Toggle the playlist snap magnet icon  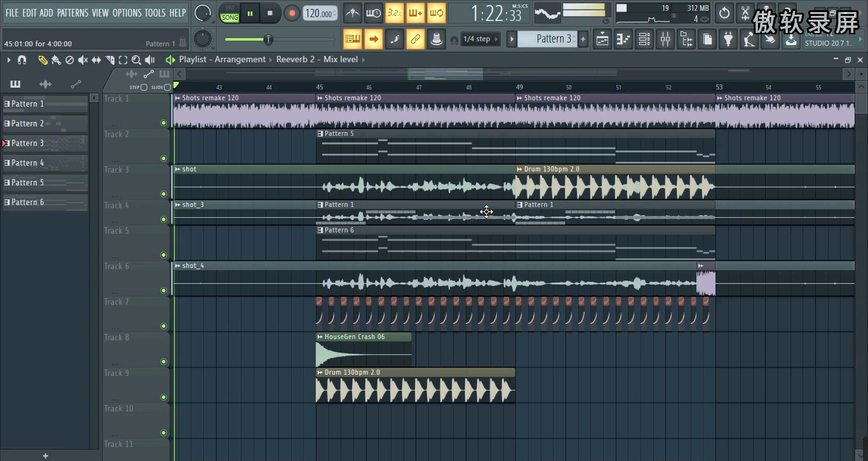point(22,60)
